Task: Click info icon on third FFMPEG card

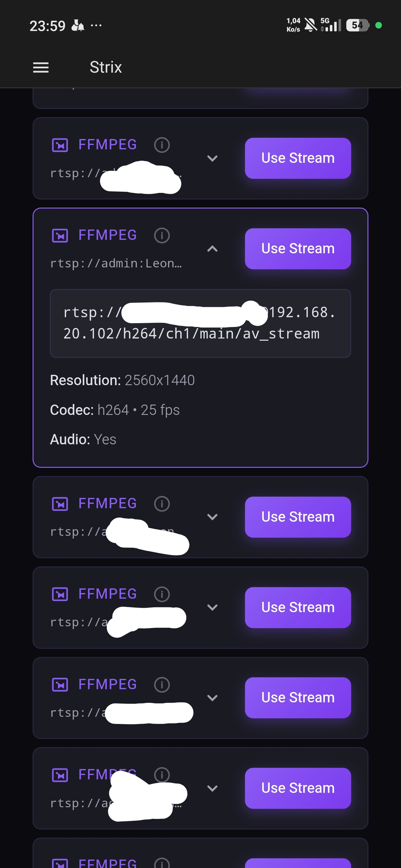Action: 162,504
